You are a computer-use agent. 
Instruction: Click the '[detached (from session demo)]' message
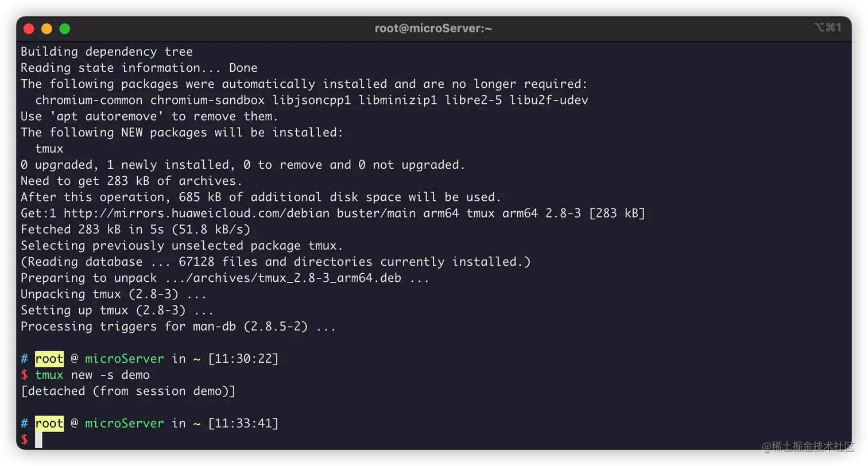click(128, 391)
